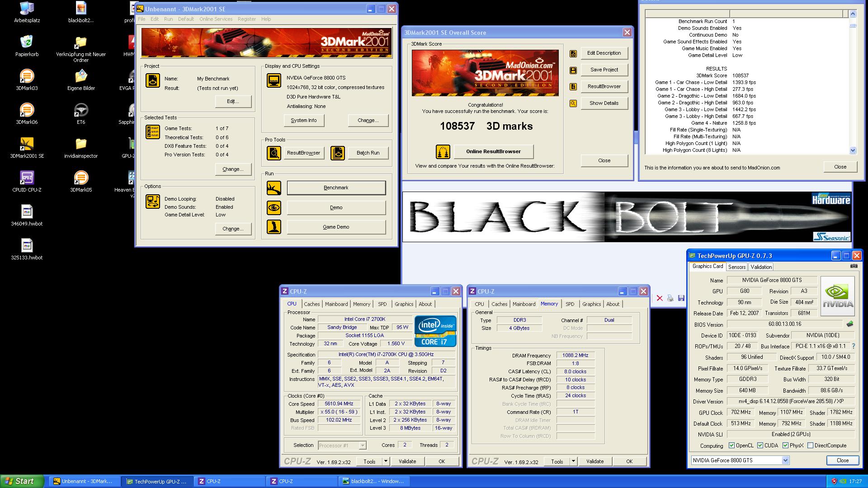Click Unbenannt 3DMark taskbar item

coord(84,481)
